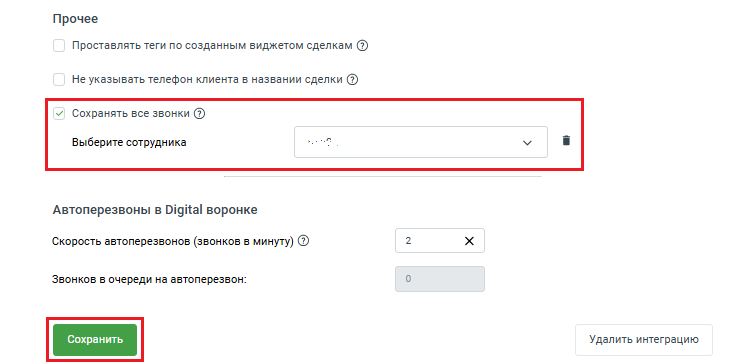This screenshot has width=736, height=364.
Task: Open help hint for 'Скорость автоперезвонов'
Action: 304,241
